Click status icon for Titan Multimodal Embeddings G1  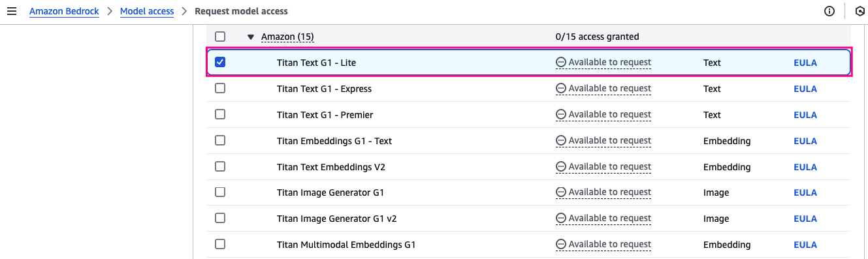(560, 245)
